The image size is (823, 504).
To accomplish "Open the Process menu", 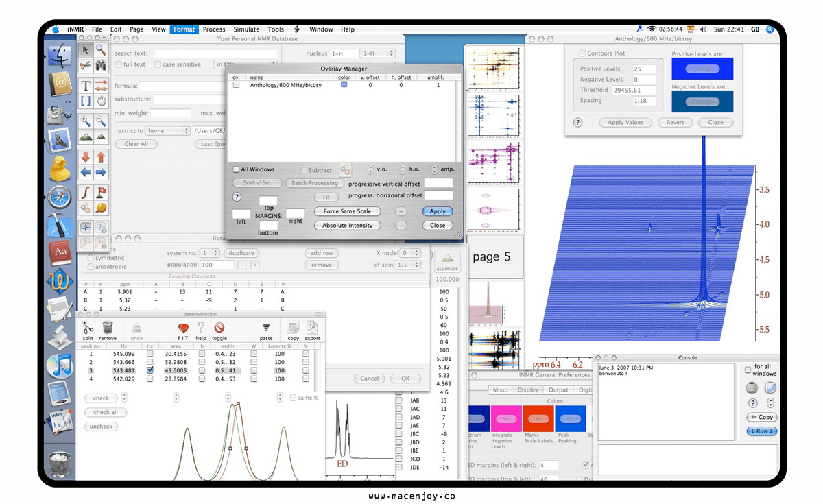I will point(214,29).
